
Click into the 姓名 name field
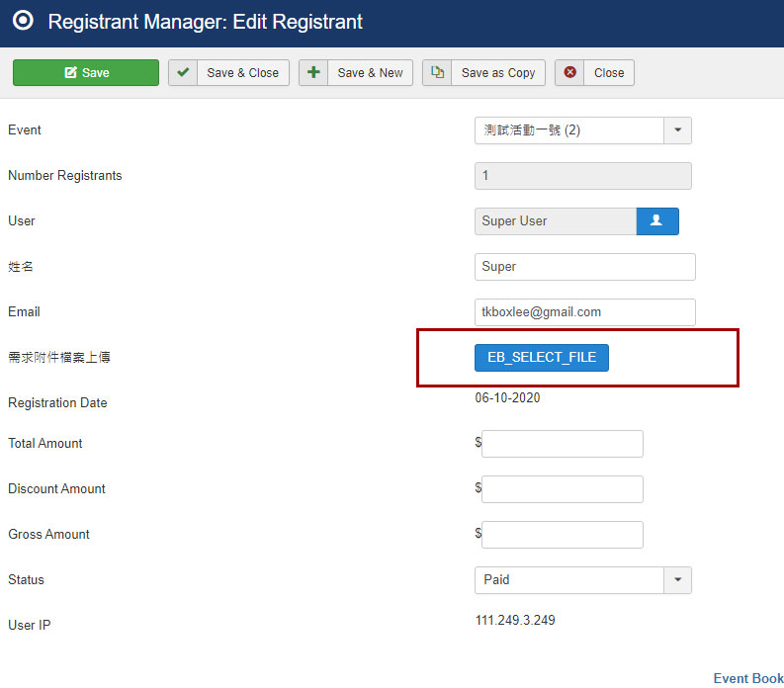coord(584,267)
